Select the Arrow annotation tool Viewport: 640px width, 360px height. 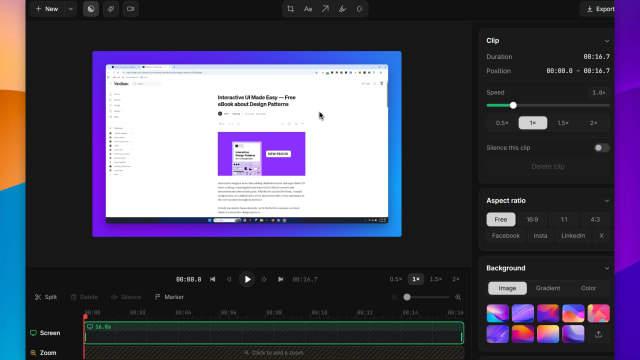tap(325, 9)
